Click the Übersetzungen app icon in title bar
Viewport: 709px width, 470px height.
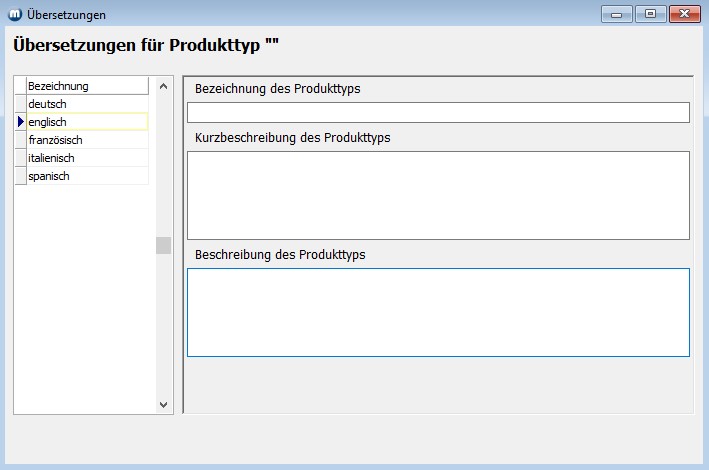coord(14,15)
